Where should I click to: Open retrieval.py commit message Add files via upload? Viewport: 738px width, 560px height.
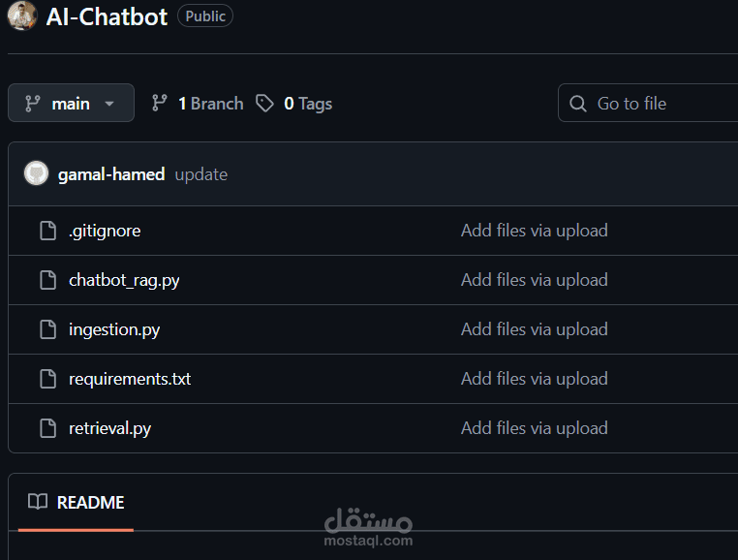tap(535, 428)
